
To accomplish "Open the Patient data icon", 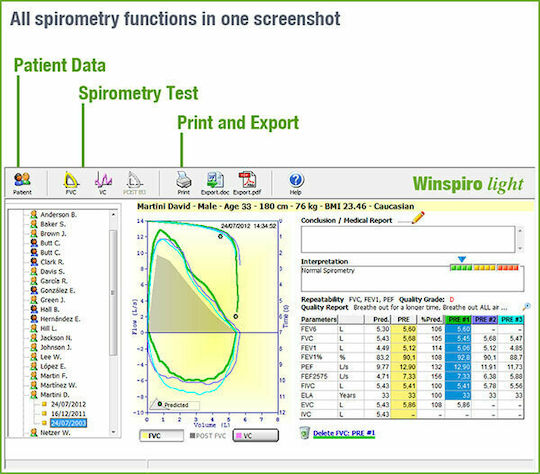I will click(x=22, y=183).
